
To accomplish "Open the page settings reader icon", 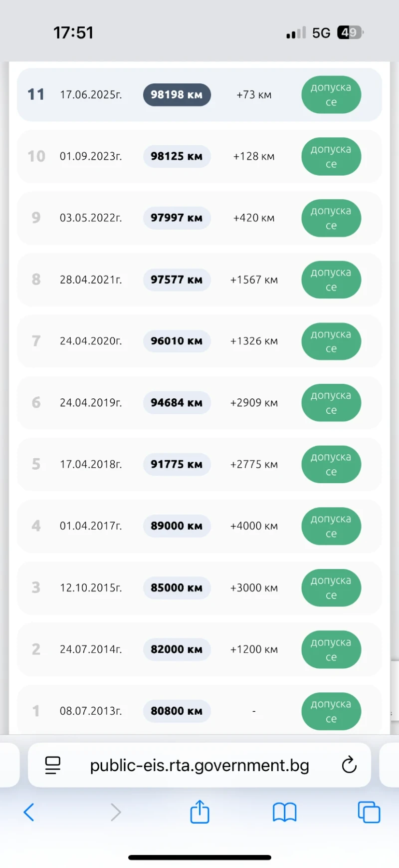I will pos(53,765).
